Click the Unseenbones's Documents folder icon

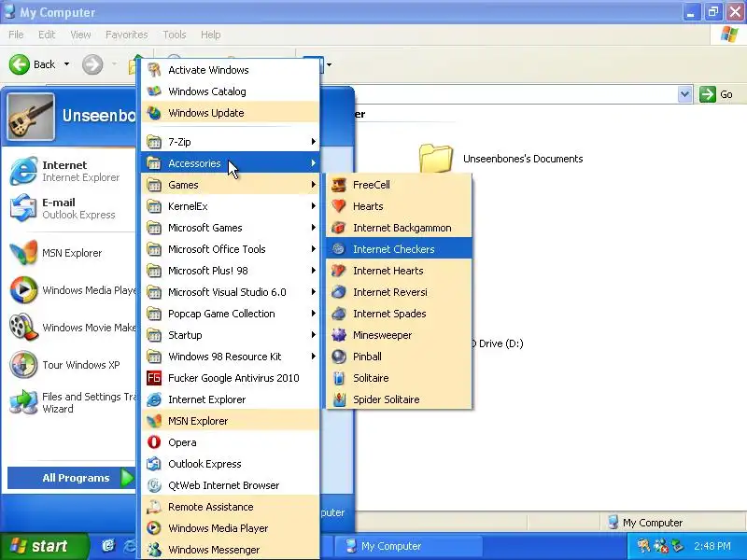click(x=435, y=159)
